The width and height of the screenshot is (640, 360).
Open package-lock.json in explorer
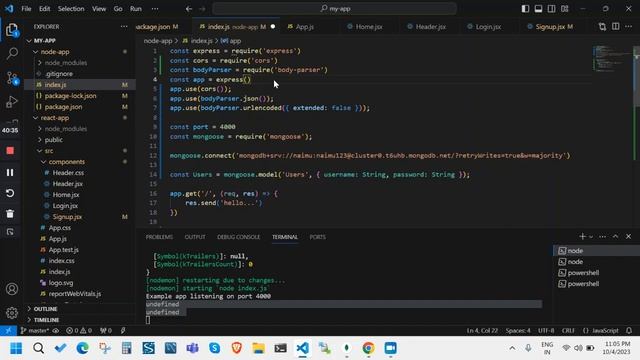[80, 96]
